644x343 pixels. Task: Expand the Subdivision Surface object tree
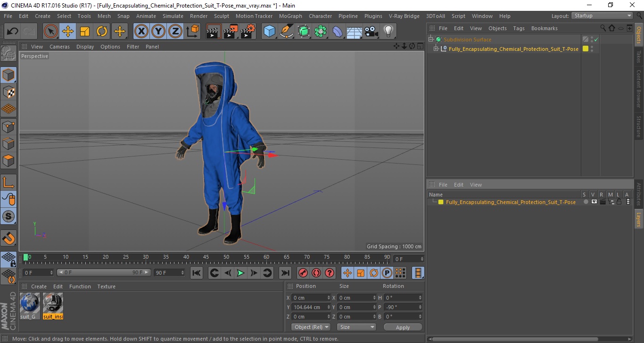click(x=431, y=40)
